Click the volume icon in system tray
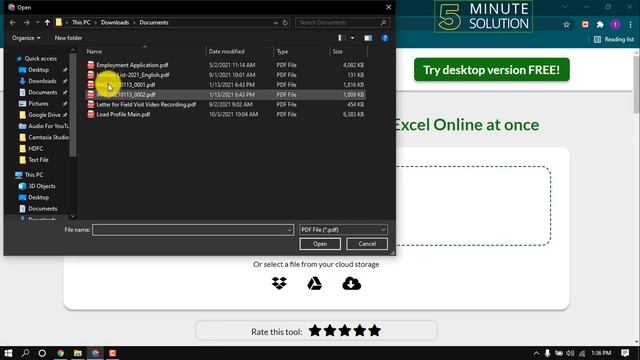 coord(570,353)
